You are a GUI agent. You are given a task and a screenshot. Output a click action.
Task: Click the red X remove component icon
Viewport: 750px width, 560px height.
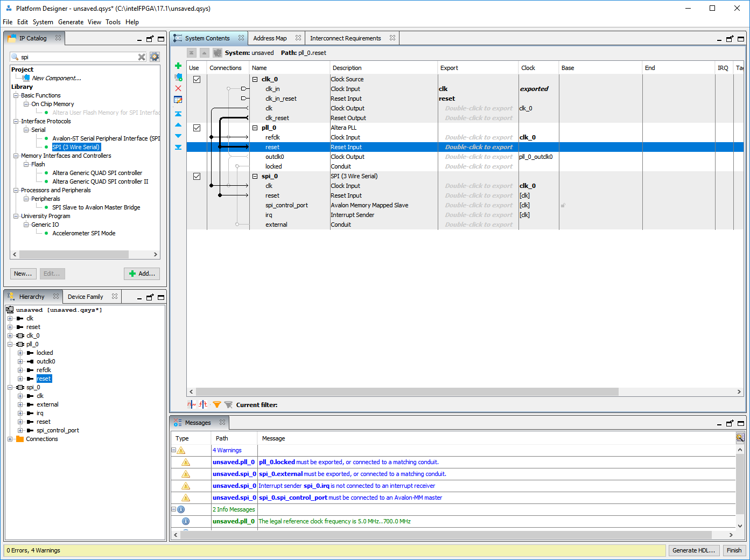[x=178, y=88]
